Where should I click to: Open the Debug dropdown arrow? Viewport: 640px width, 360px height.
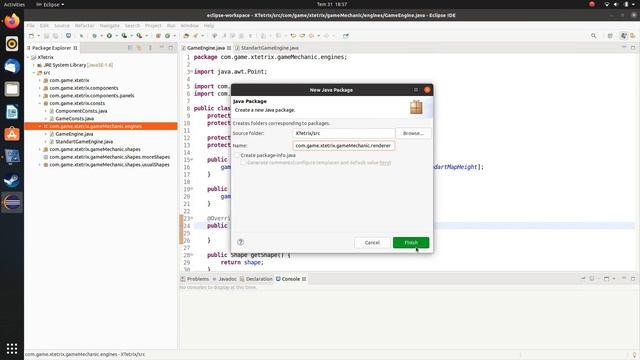point(101,36)
